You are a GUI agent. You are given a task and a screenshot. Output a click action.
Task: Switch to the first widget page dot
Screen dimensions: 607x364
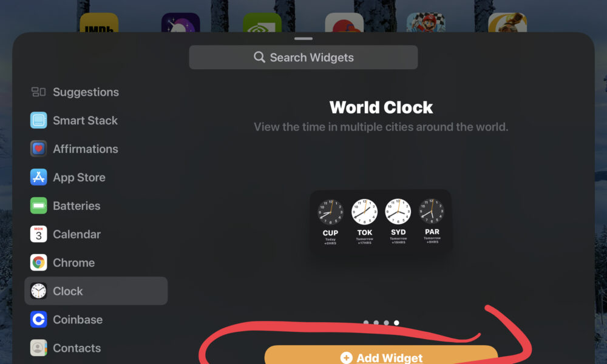tap(366, 322)
